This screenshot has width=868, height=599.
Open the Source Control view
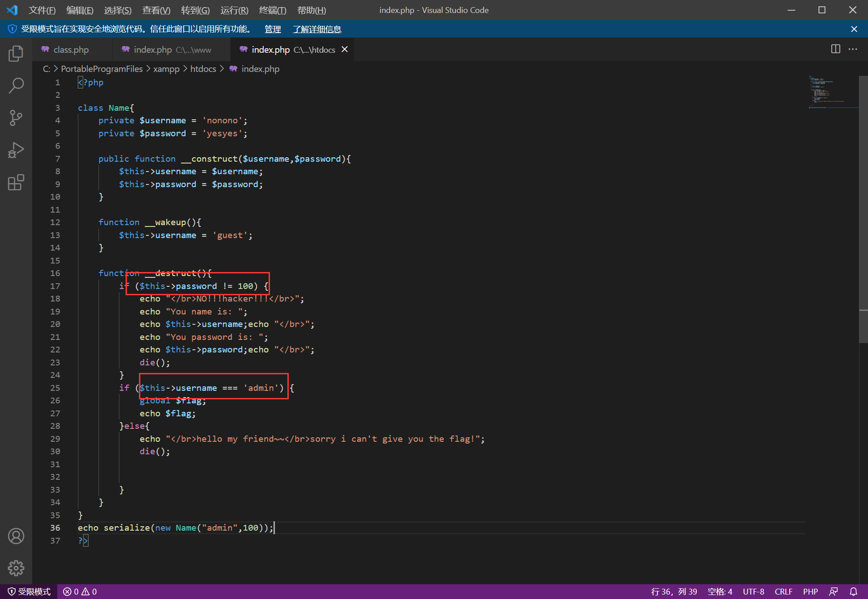[x=16, y=118]
